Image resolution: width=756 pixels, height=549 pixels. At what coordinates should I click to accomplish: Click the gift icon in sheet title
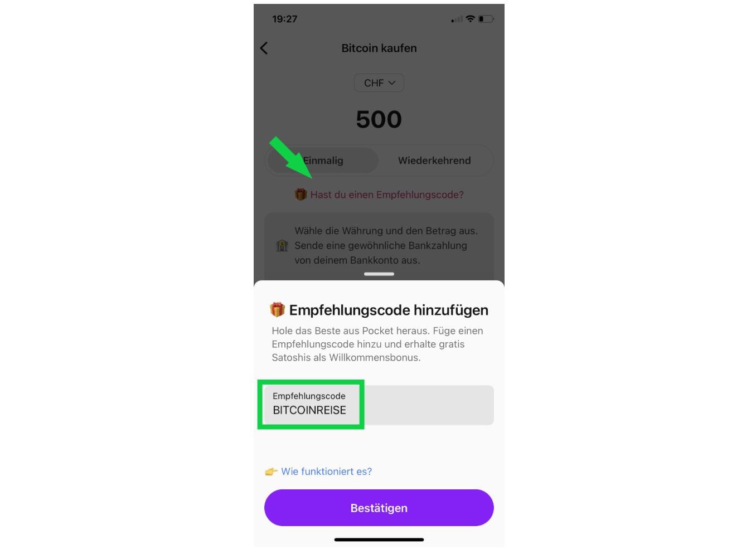point(277,309)
